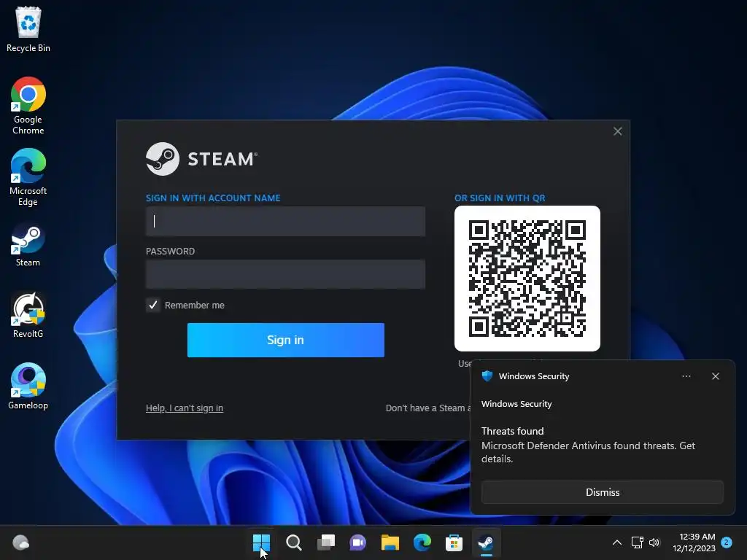Select the RevoltG desktop shortcut
This screenshot has height=560, width=747.
pos(28,315)
